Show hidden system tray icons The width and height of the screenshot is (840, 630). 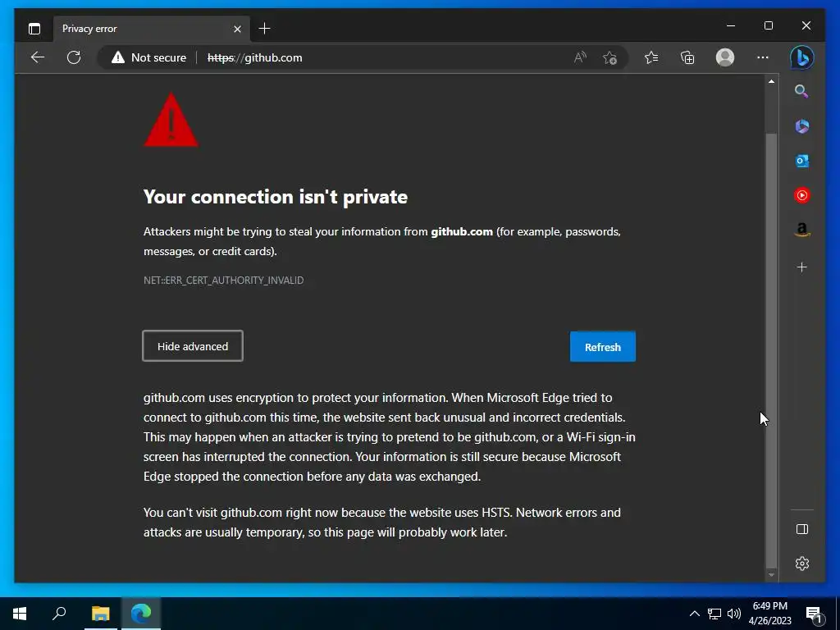[694, 614]
